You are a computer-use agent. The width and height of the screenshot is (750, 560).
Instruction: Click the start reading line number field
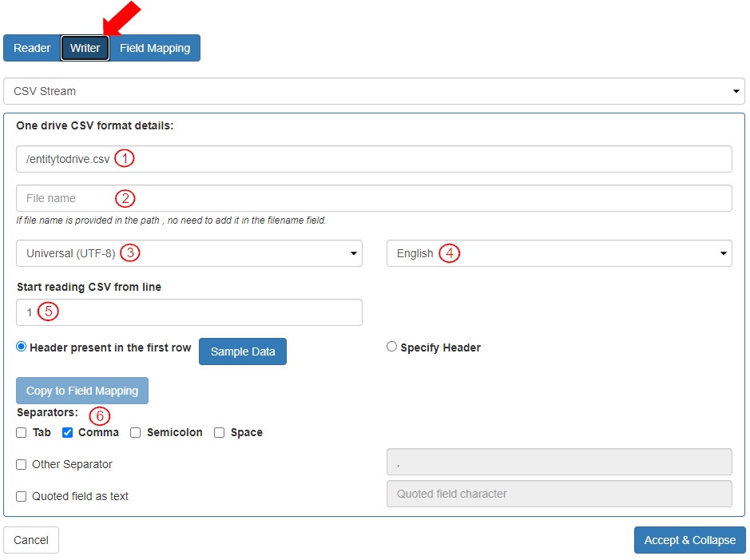189,312
